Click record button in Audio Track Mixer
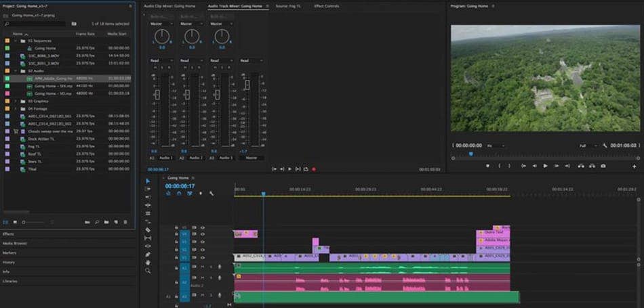644x308 pixels. point(314,169)
